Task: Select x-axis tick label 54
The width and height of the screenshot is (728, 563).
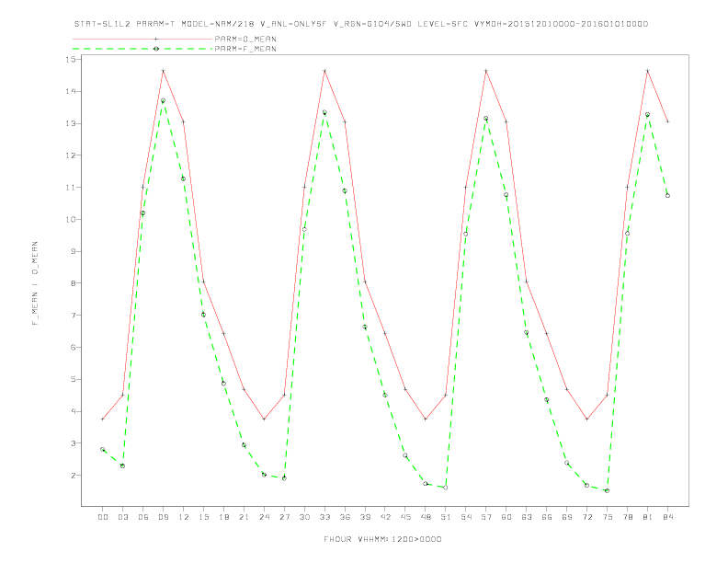Action: click(x=466, y=517)
